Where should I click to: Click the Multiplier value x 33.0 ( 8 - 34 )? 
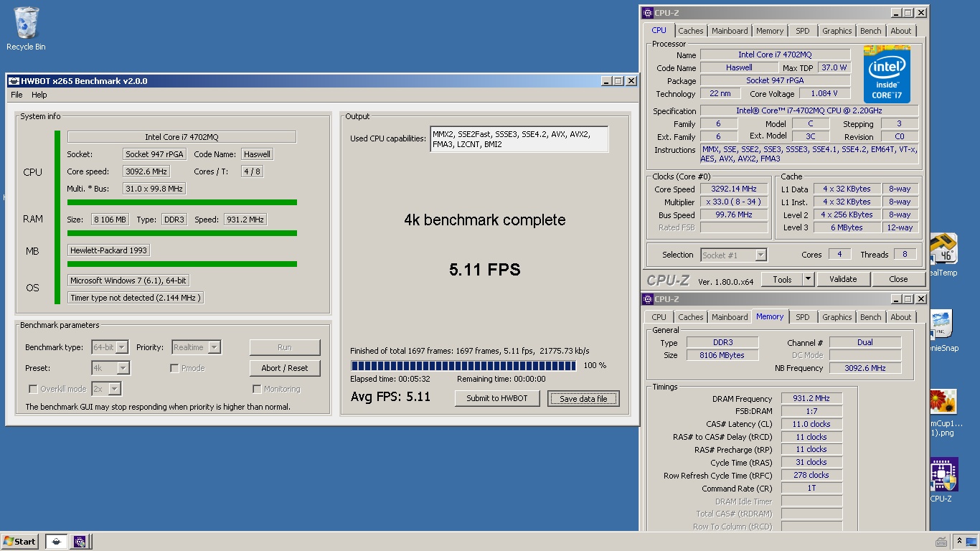(x=734, y=202)
